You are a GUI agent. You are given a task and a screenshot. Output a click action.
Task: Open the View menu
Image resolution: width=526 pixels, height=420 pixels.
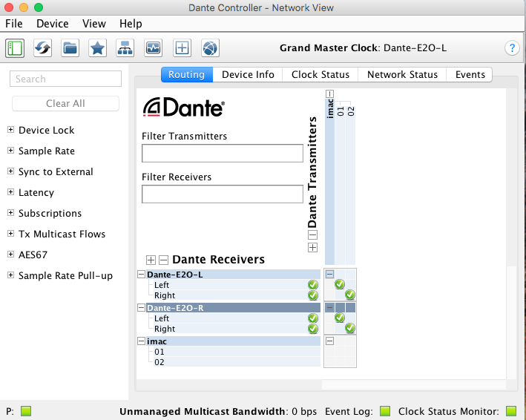(x=94, y=24)
